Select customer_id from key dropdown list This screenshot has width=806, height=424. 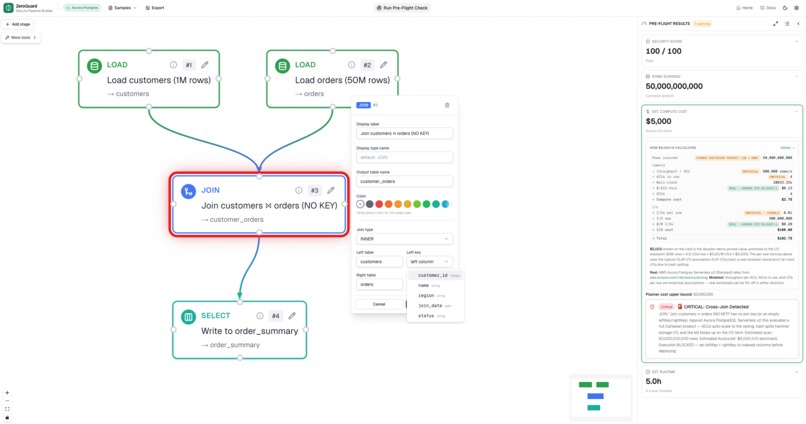(x=435, y=275)
